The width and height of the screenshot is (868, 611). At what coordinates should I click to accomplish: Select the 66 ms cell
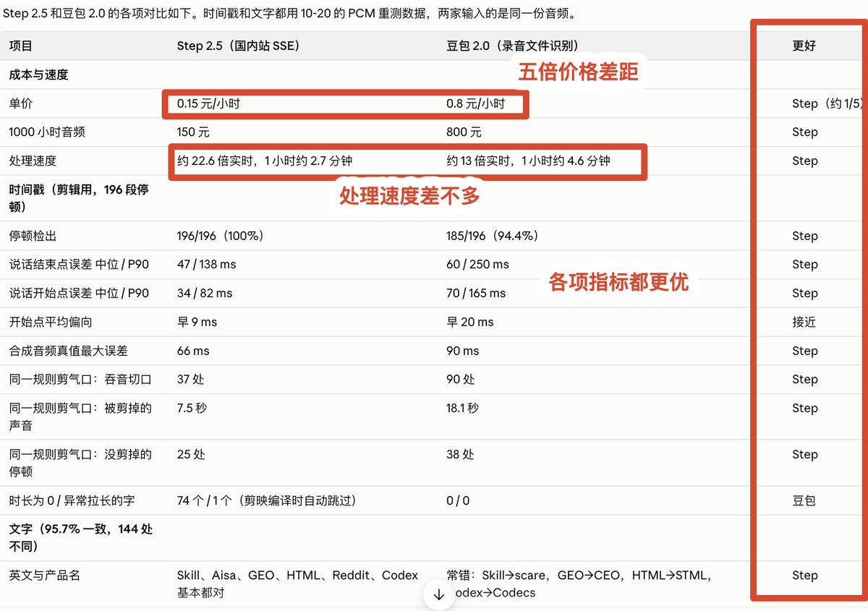[193, 351]
